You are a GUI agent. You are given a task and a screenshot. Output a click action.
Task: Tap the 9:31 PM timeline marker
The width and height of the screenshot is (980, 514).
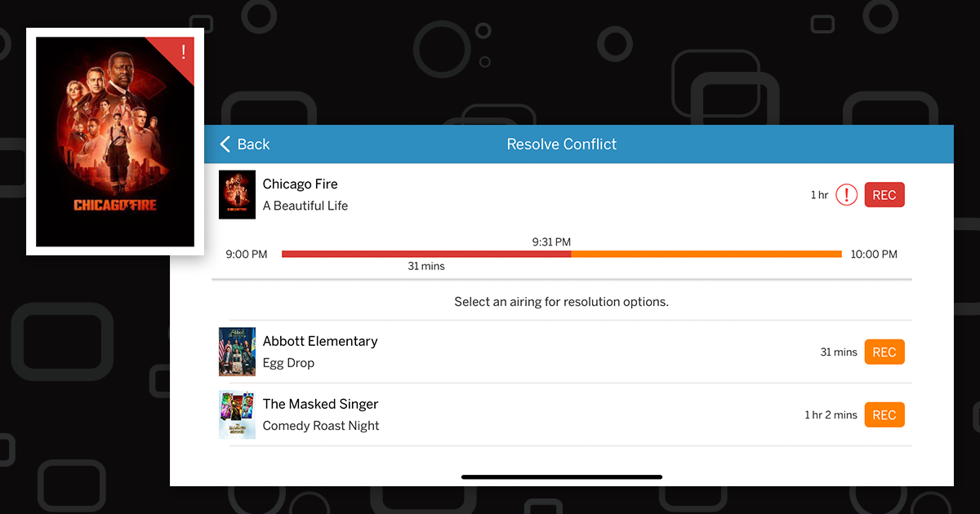coord(551,241)
